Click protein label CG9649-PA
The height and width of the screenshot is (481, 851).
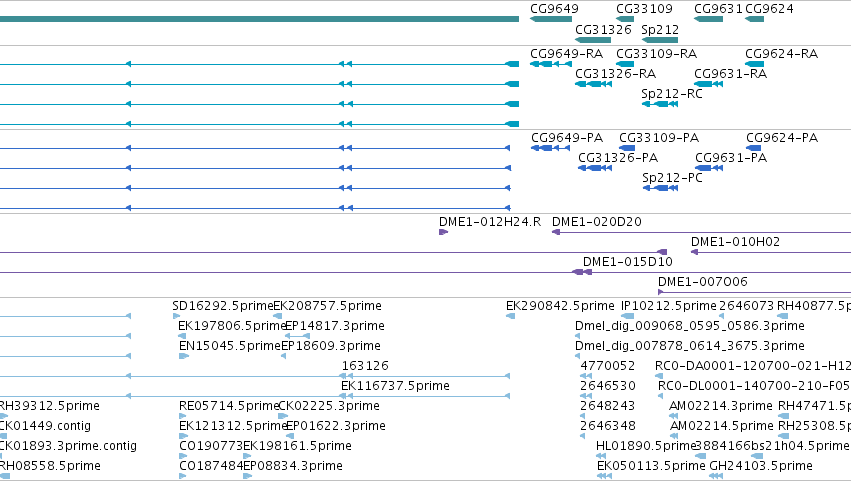(567, 137)
